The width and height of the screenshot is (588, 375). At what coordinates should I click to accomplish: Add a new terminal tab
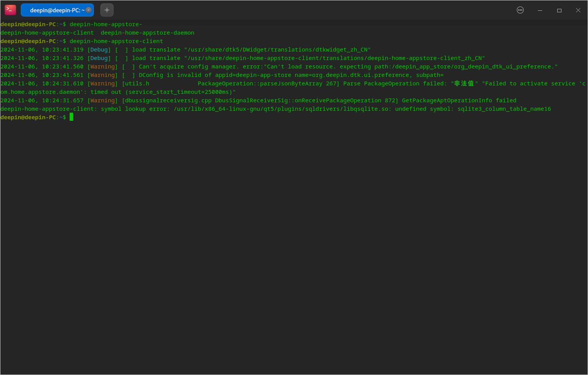pyautogui.click(x=107, y=10)
